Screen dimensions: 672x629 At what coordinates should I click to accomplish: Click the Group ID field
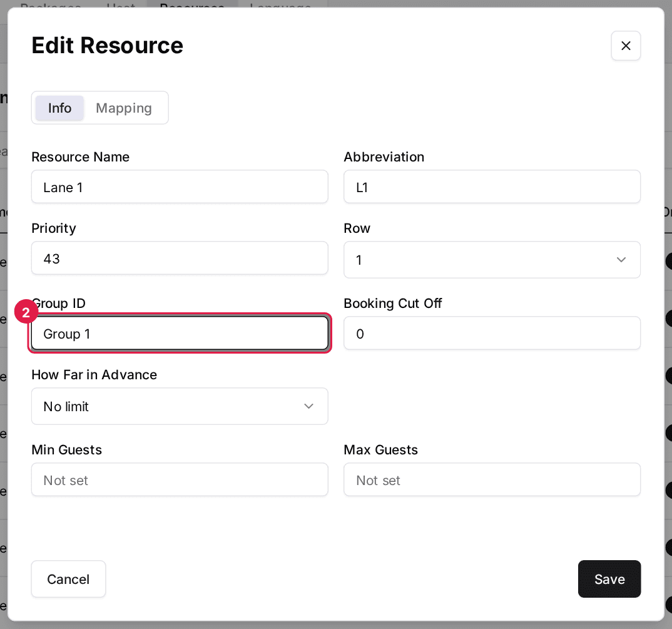180,333
